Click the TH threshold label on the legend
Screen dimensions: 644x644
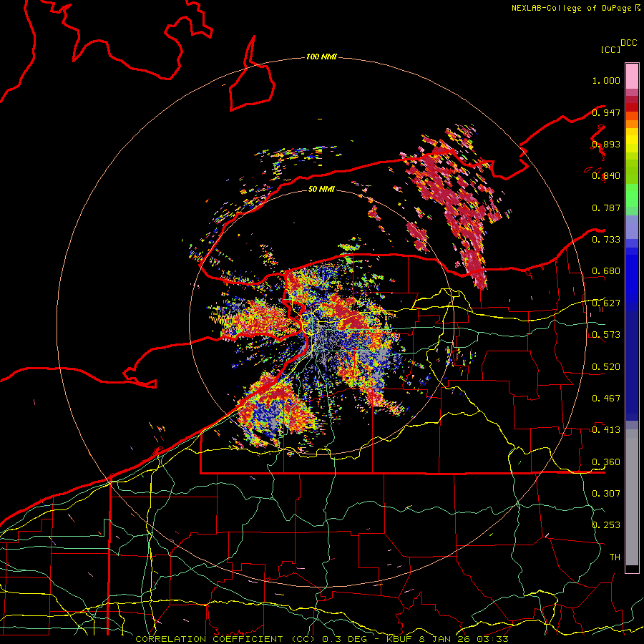point(615,557)
